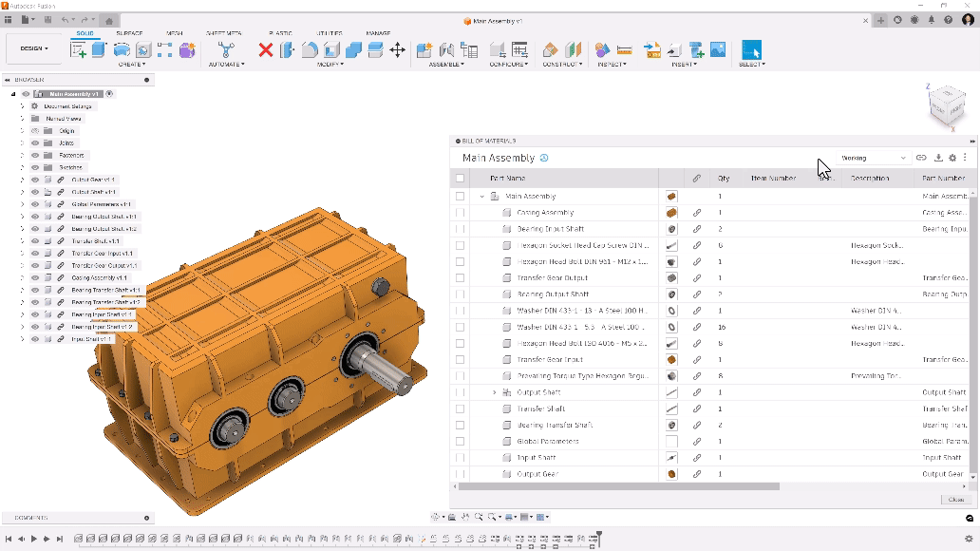Click the New Component icon in Assemble
The image size is (980, 551).
(x=424, y=49)
